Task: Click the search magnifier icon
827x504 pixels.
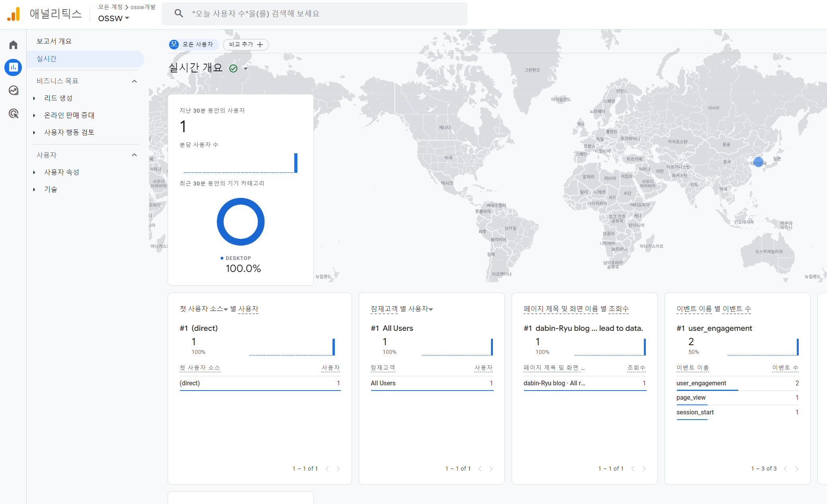Action: click(x=179, y=14)
